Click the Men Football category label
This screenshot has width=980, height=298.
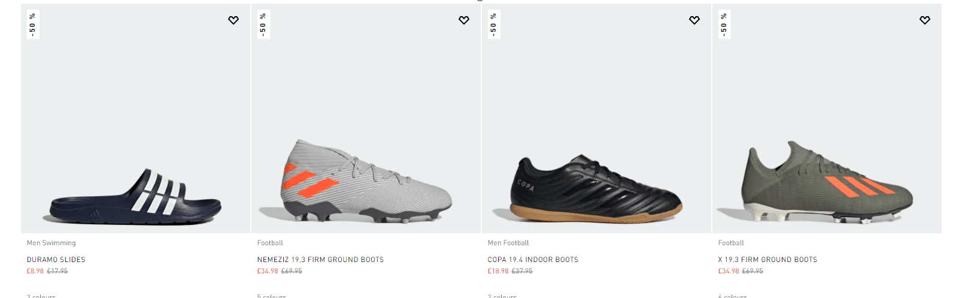click(x=508, y=243)
